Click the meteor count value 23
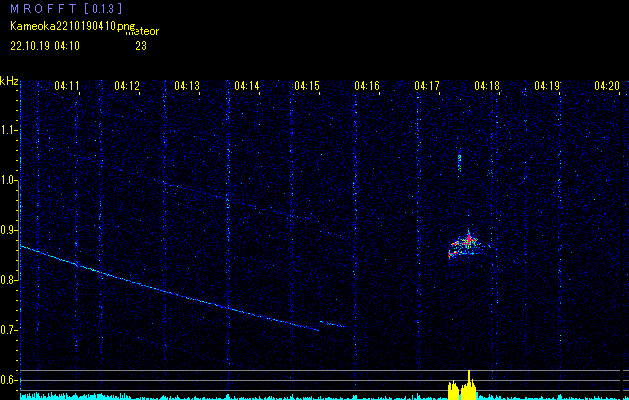Viewport: 629px width, 400px height. coord(141,46)
